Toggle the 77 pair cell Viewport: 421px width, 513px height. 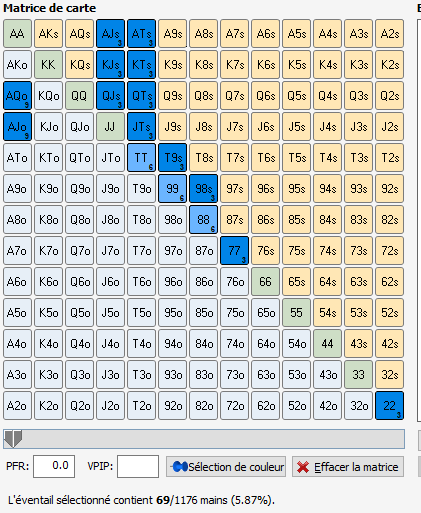(x=234, y=250)
